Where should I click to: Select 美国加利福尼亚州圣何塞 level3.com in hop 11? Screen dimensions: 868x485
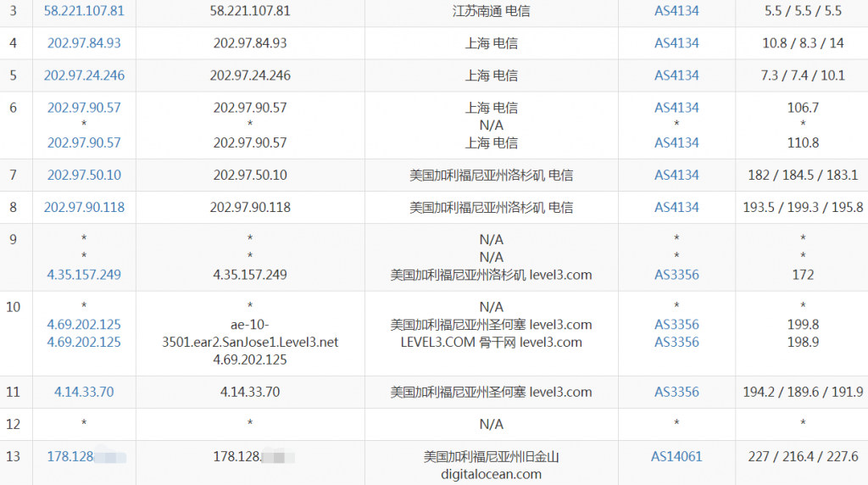pyautogui.click(x=491, y=392)
